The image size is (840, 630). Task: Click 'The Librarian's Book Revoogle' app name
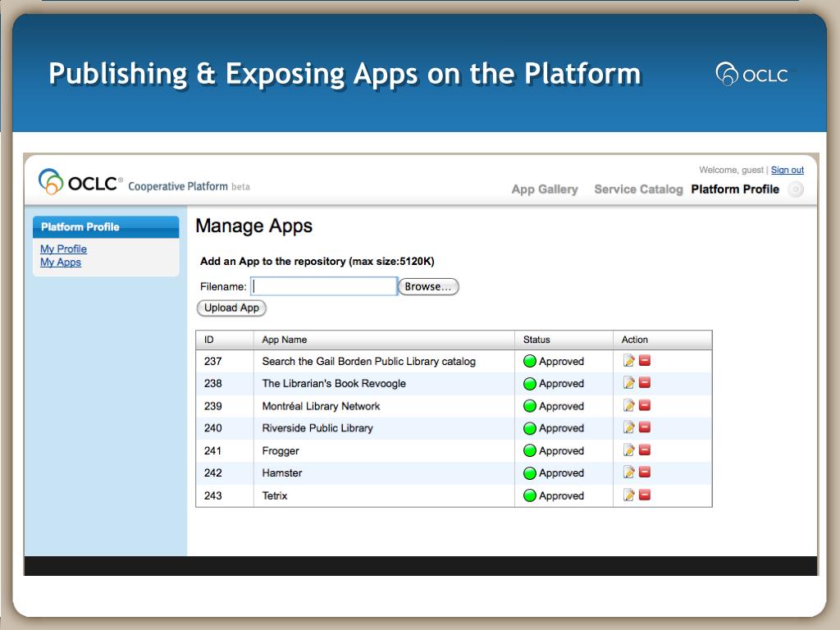click(x=334, y=384)
